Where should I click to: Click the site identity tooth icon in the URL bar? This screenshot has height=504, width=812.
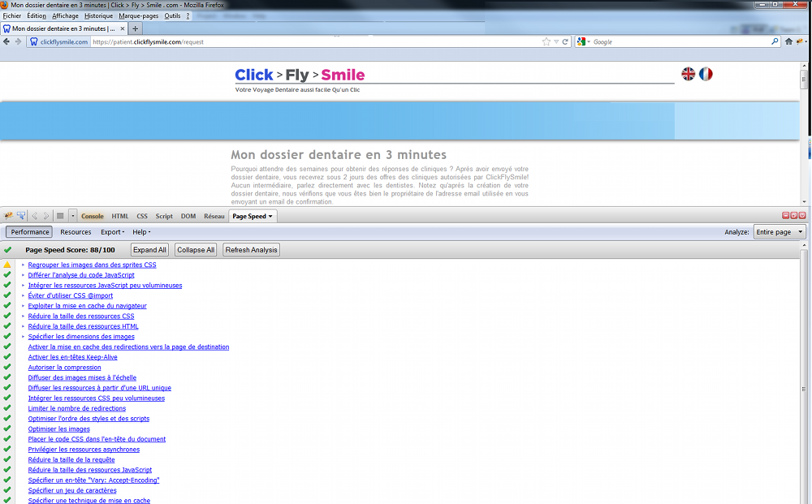33,41
